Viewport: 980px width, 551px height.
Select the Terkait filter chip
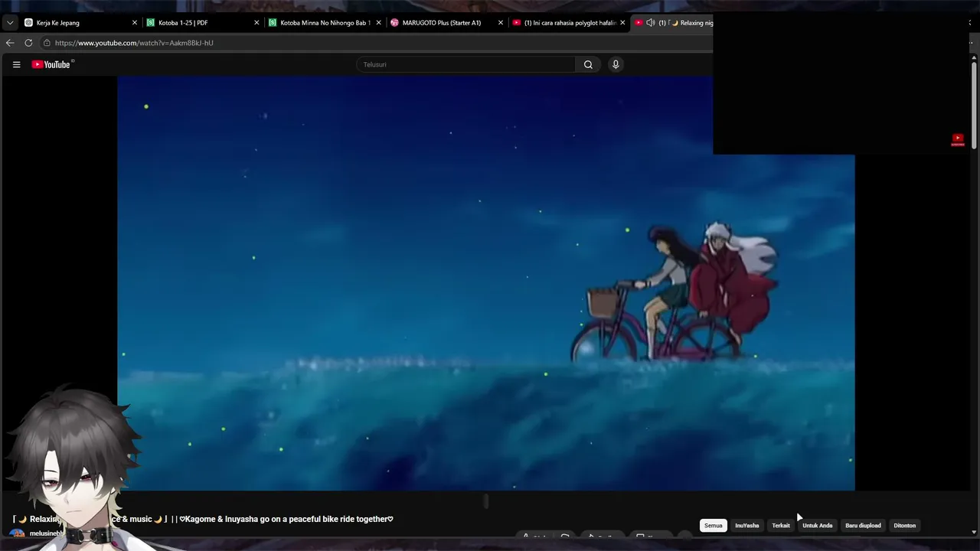(x=781, y=526)
